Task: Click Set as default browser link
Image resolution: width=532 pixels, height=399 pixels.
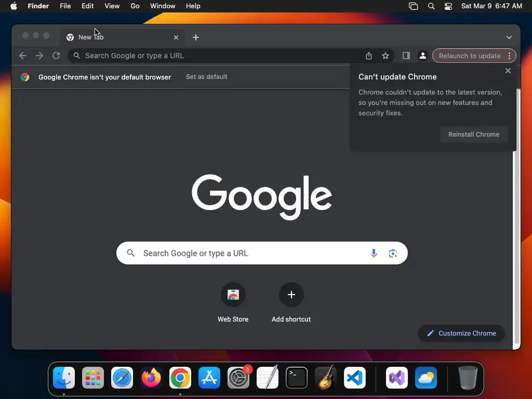Action: tap(207, 77)
